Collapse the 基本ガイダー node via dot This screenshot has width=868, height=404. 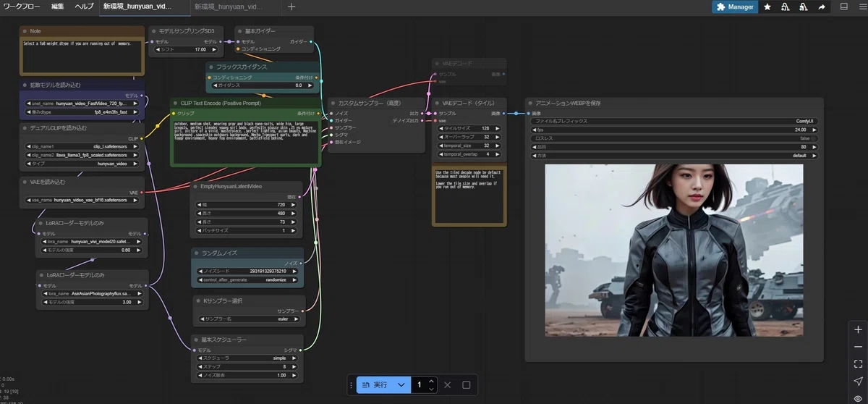point(241,31)
